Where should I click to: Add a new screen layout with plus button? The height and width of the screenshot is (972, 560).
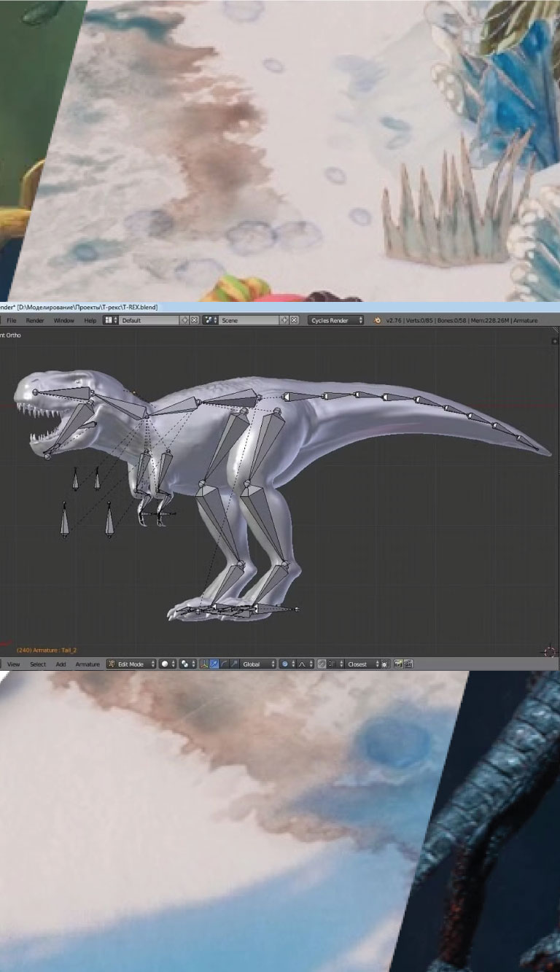coord(184,320)
